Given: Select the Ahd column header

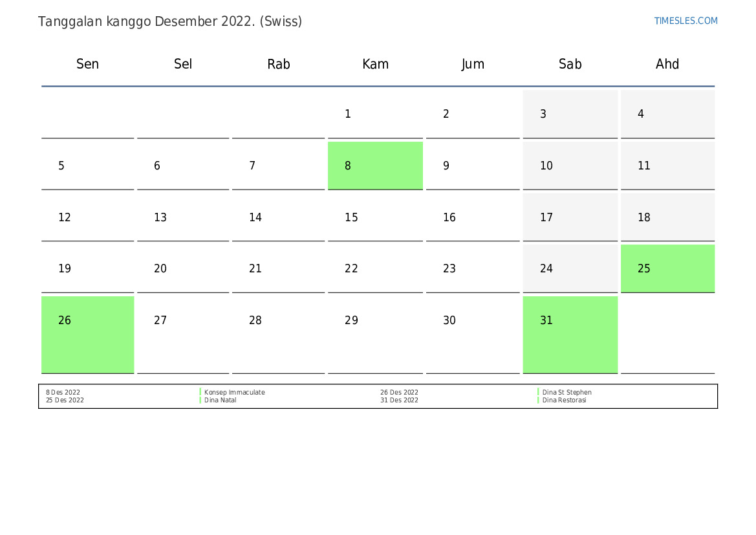Looking at the screenshot, I should point(667,64).
